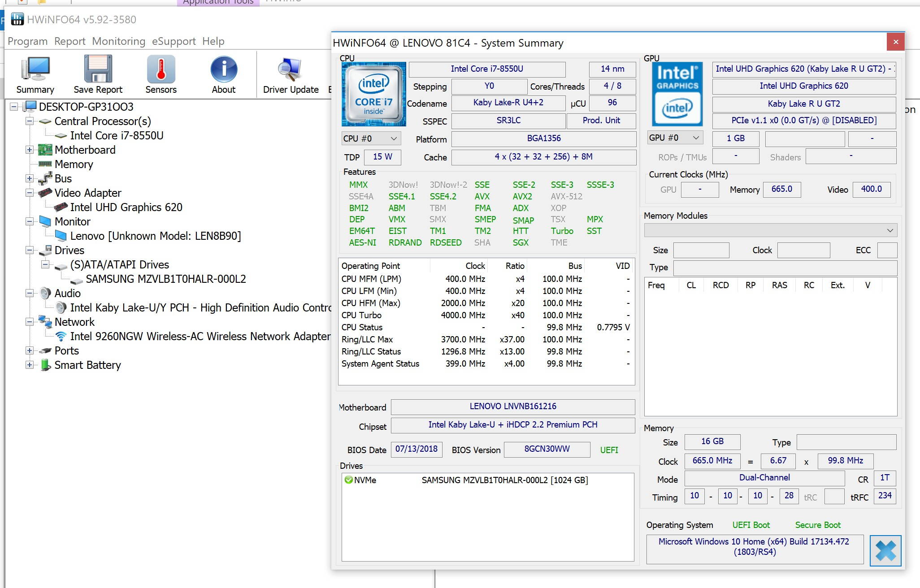920x588 pixels.
Task: Open the Report menu
Action: (x=69, y=41)
